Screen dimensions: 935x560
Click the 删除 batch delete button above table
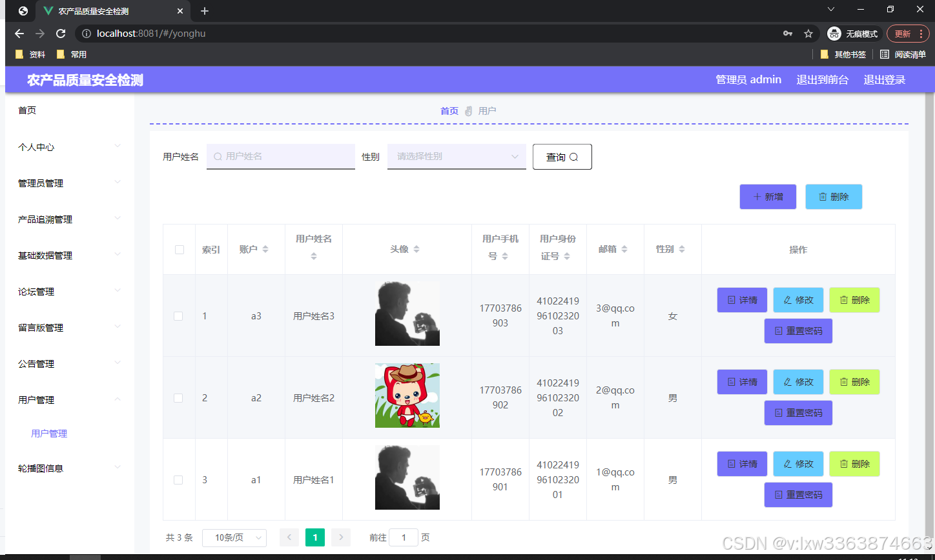click(x=834, y=197)
